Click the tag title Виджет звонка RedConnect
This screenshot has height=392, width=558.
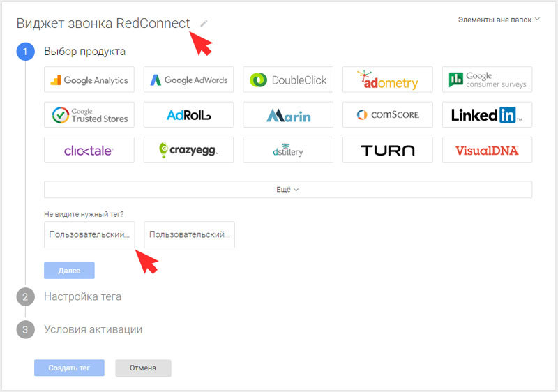click(103, 24)
